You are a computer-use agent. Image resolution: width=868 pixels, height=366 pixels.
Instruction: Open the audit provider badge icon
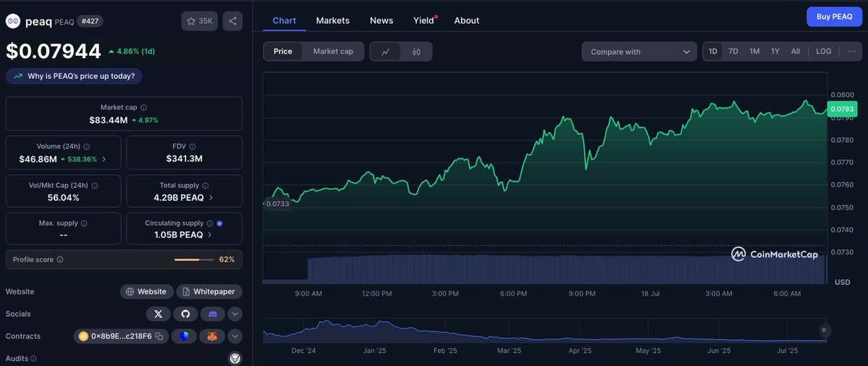[235, 358]
